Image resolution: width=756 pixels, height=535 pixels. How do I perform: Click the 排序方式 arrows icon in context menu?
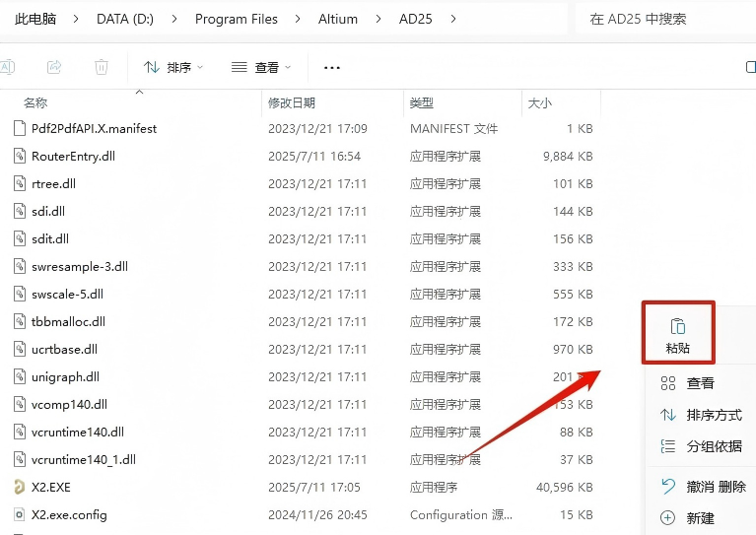[668, 415]
